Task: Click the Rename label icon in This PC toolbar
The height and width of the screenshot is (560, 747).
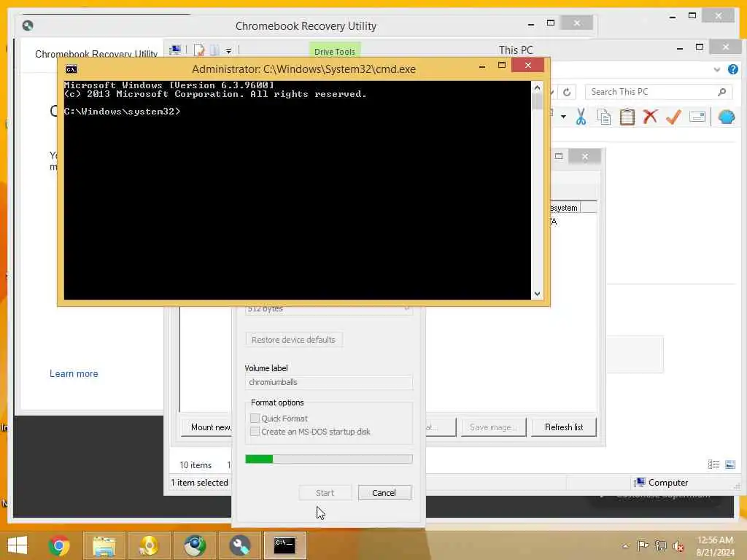Action: pyautogui.click(x=697, y=117)
